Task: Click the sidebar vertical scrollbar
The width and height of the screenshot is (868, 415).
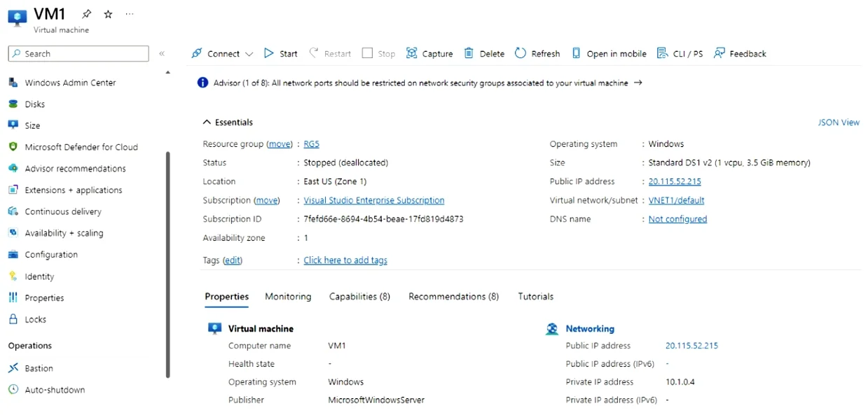Action: coord(167,265)
